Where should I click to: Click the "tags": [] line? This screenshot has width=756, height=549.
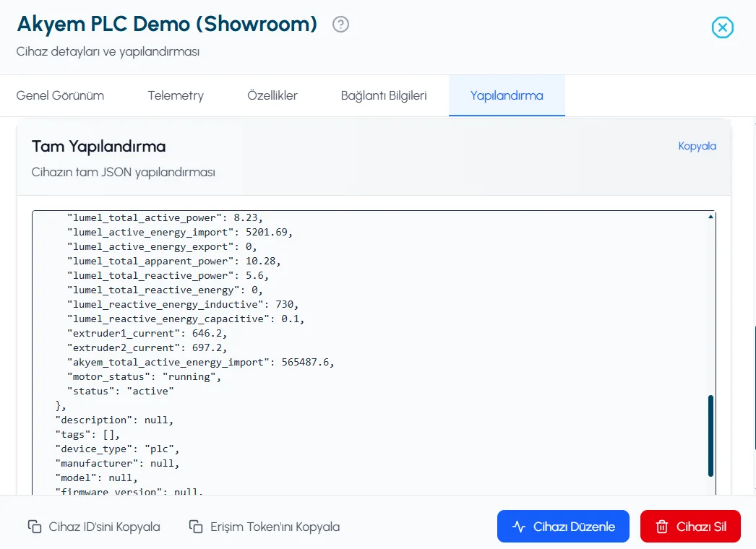pos(87,435)
